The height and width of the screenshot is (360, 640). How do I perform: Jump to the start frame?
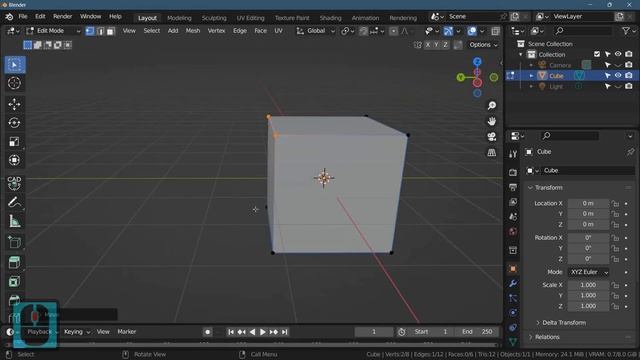(x=231, y=332)
